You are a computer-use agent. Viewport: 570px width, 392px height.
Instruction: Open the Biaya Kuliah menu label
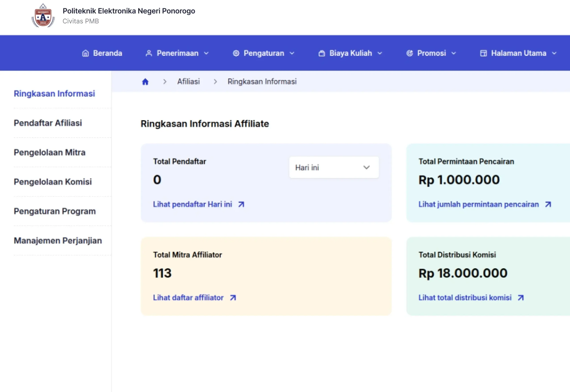click(x=350, y=53)
